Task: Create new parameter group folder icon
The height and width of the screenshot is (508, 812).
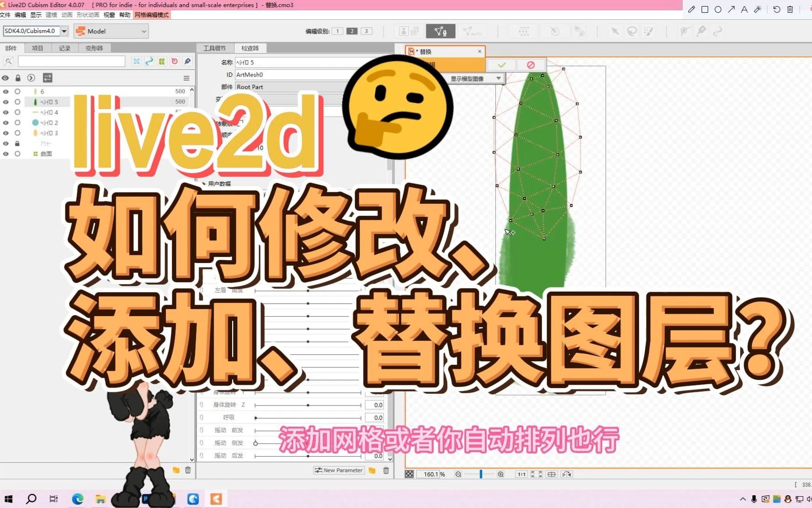Action: (x=372, y=470)
